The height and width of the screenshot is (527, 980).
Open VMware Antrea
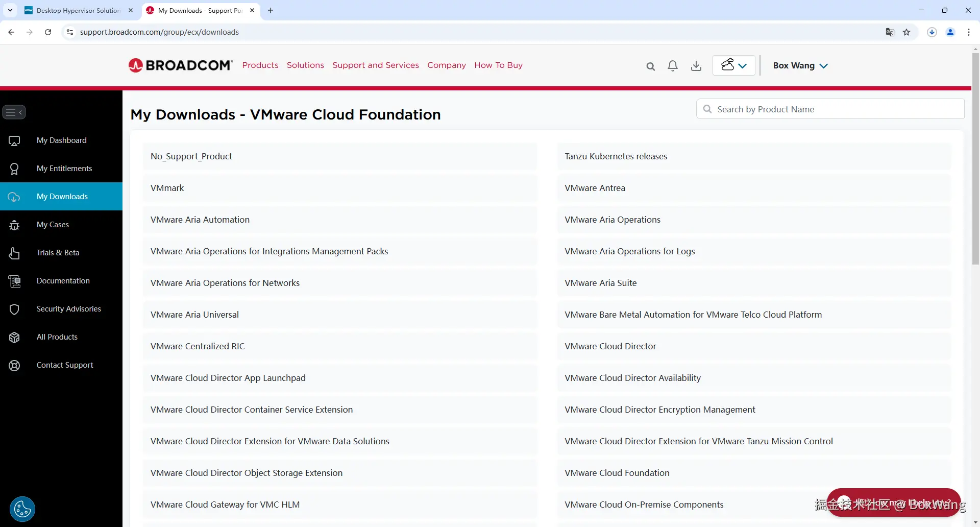pyautogui.click(x=754, y=188)
